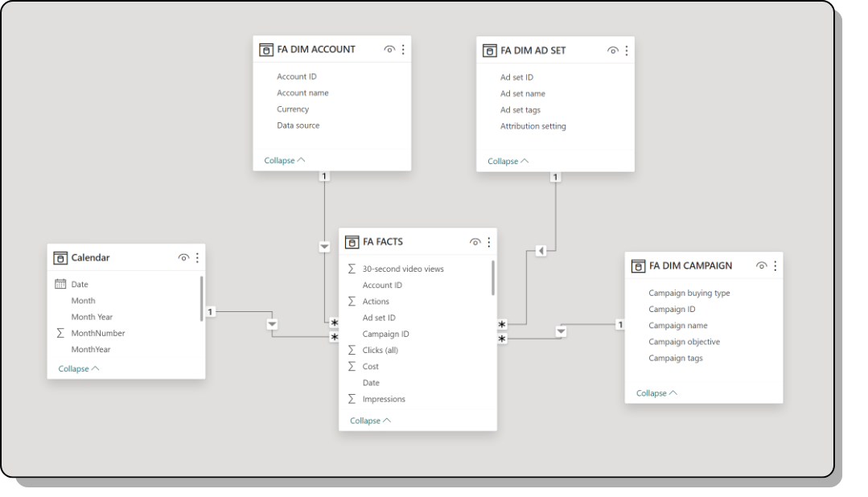
Task: Click Collapse link in Calendar table
Action: [79, 369]
